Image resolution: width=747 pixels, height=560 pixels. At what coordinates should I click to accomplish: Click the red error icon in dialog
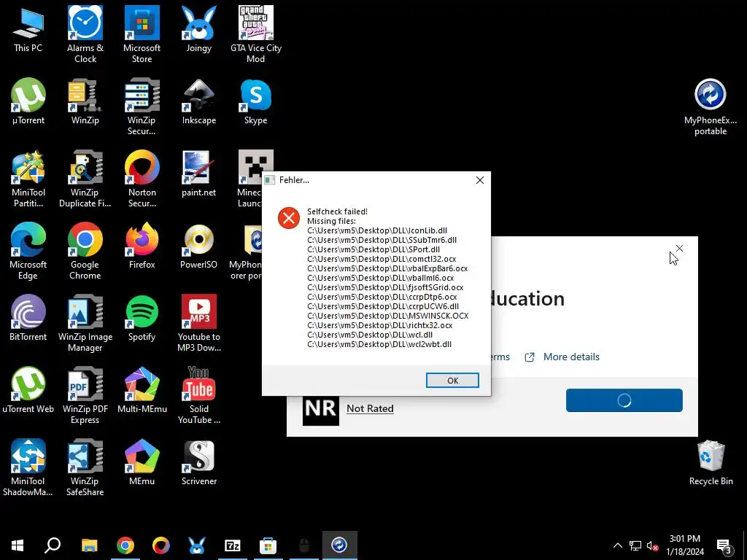coord(289,218)
